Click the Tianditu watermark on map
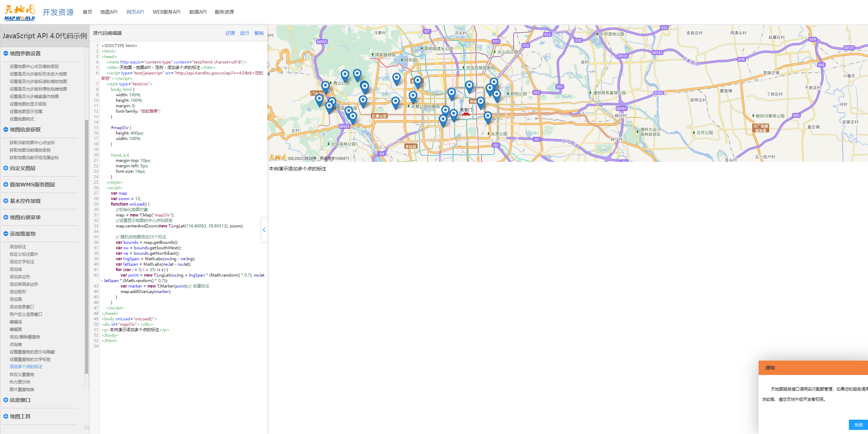Image resolution: width=868 pixels, height=434 pixels. point(278,157)
